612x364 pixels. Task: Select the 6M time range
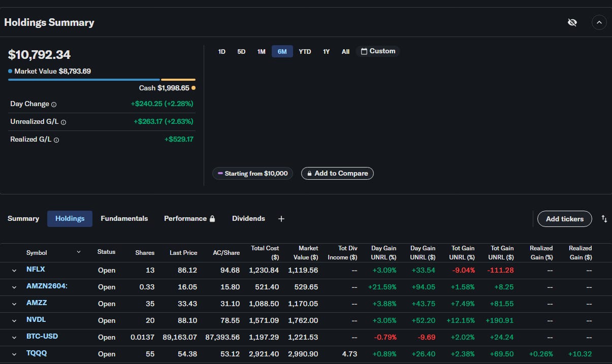click(282, 51)
